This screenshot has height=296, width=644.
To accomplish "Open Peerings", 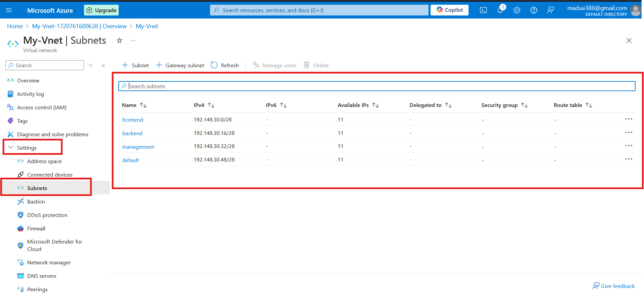I will click(37, 290).
